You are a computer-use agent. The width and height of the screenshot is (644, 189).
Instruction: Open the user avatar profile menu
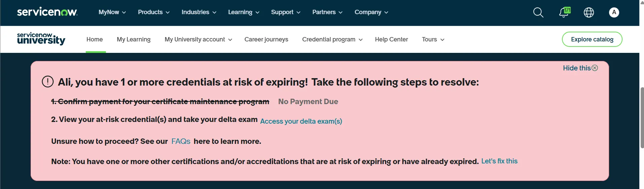coord(614,12)
